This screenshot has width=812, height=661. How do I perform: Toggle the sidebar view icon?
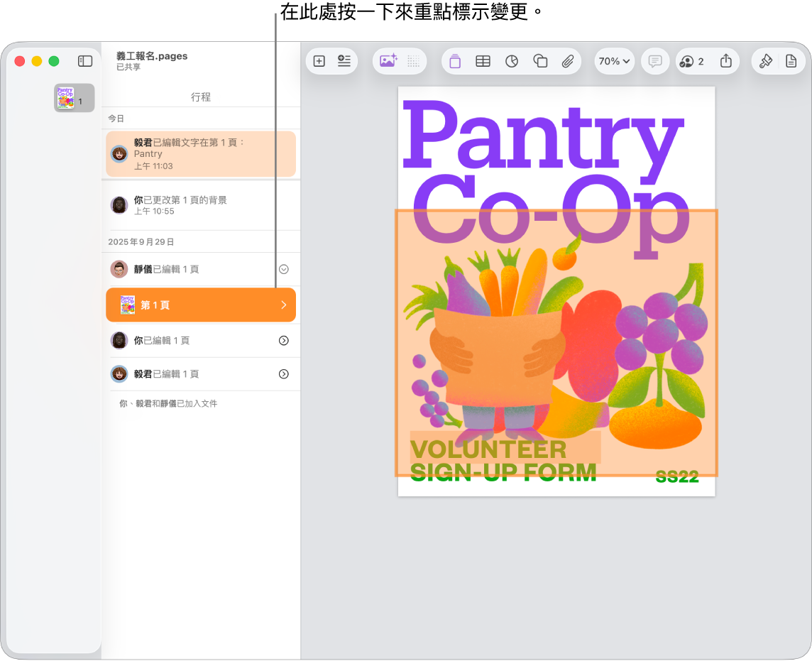pyautogui.click(x=85, y=61)
